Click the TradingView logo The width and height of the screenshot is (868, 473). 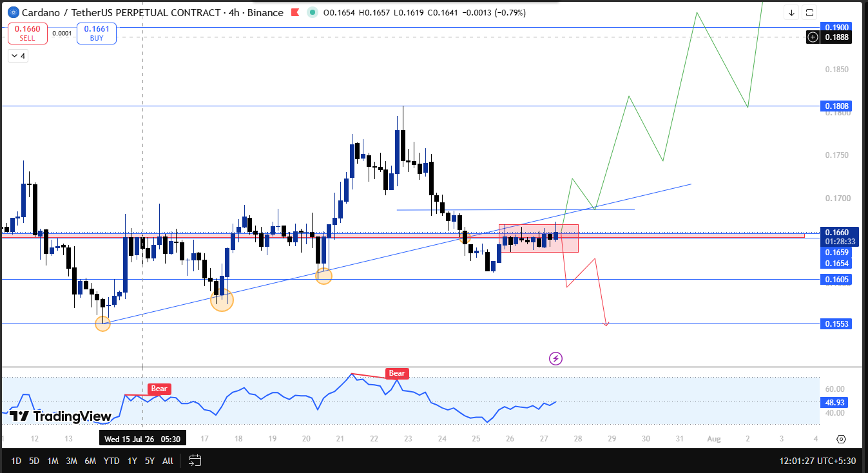tap(61, 416)
